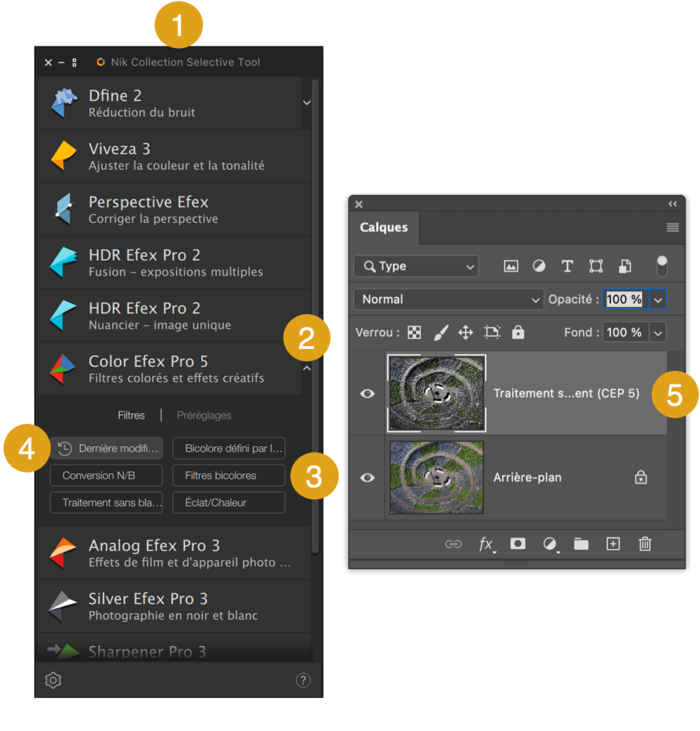Minimize the Nik Collection Selective Tool panel
The image size is (700, 731).
click(x=61, y=63)
